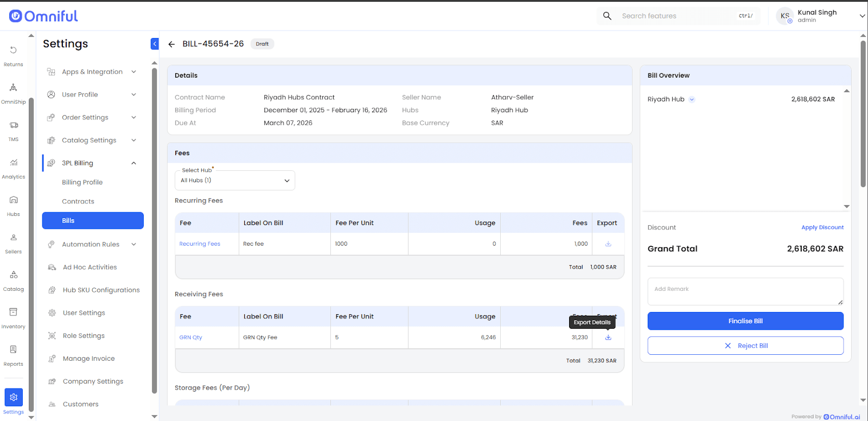Screen dimensions: 868x421
Task: Click into the Add Remark text box
Action: click(x=745, y=292)
